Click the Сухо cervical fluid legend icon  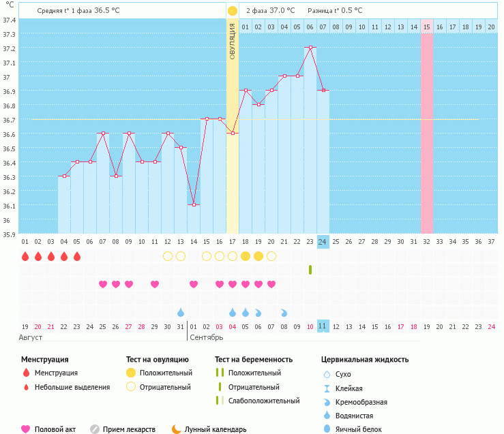point(326,374)
